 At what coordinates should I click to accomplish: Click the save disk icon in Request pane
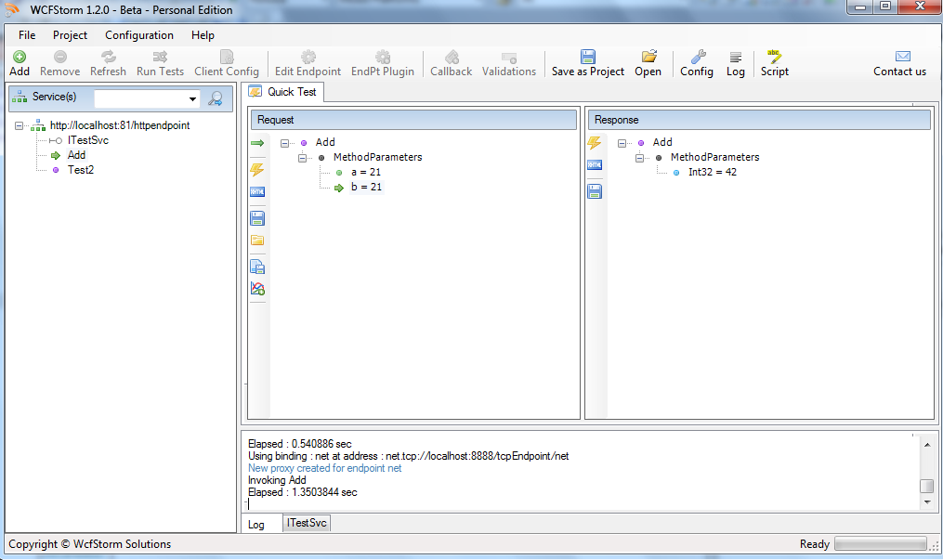pyautogui.click(x=257, y=218)
